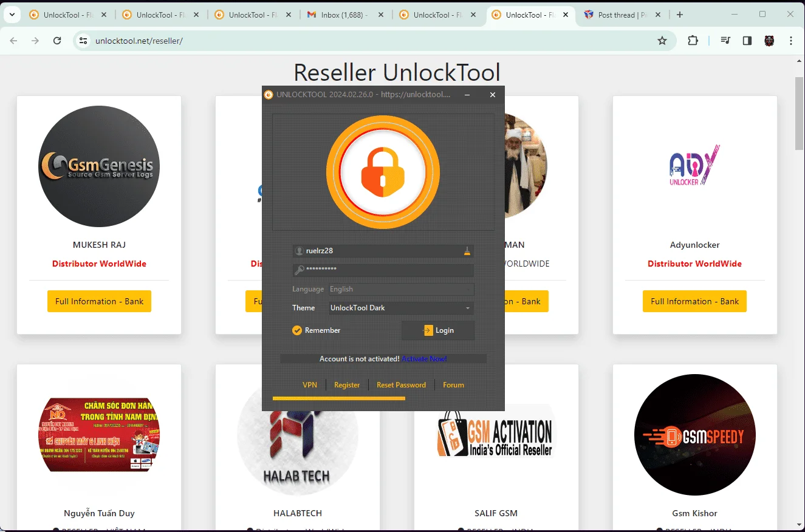Screen dimensions: 805x532
Task: Go back to the previous page in Chrome
Action: (x=13, y=41)
